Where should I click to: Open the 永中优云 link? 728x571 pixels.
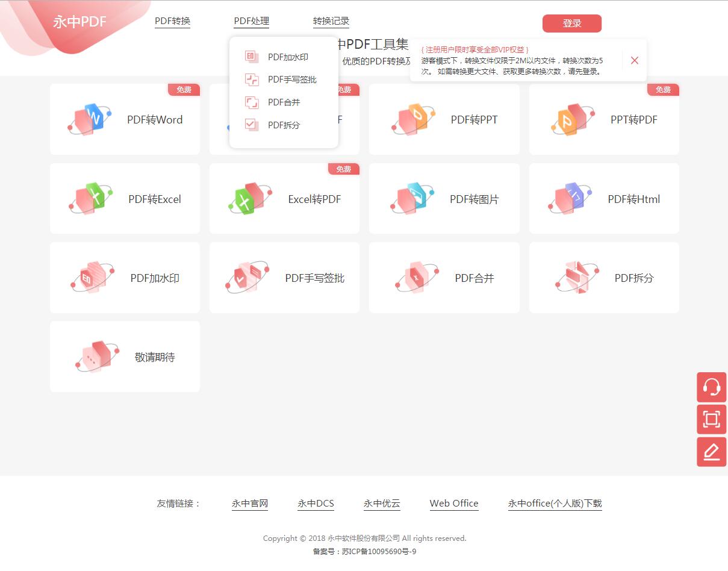(382, 504)
